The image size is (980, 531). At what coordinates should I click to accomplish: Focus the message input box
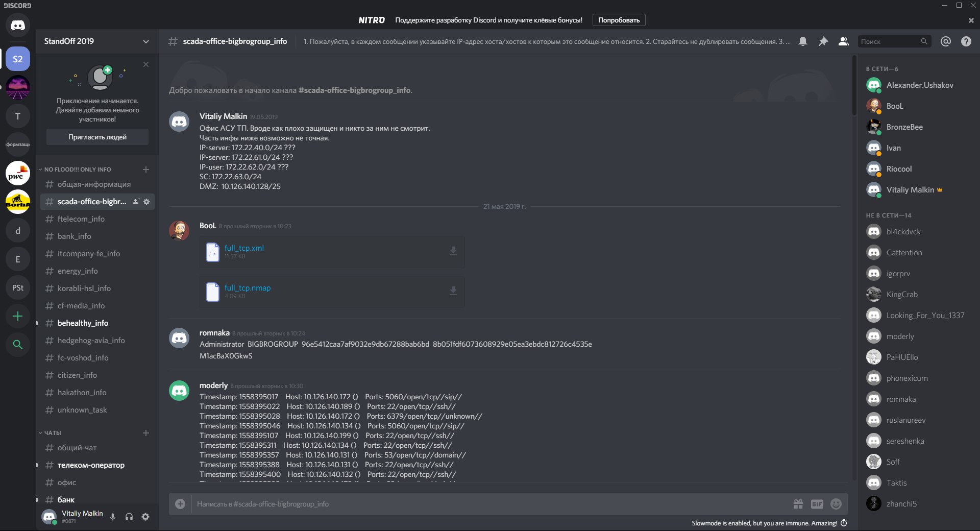[490, 504]
